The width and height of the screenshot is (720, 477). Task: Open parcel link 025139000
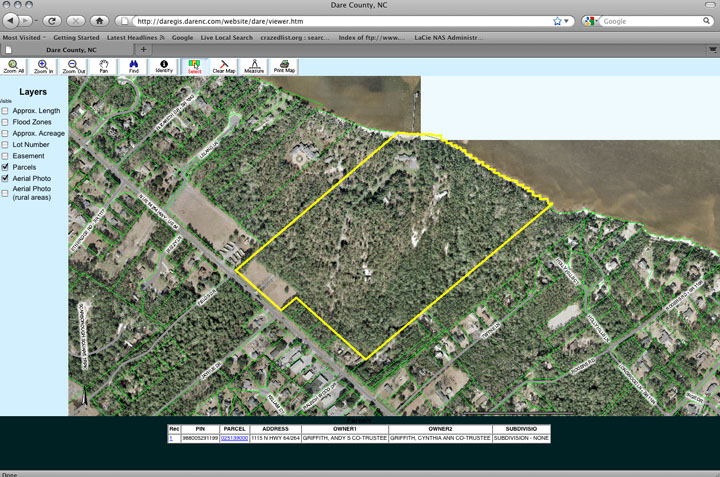(234, 438)
